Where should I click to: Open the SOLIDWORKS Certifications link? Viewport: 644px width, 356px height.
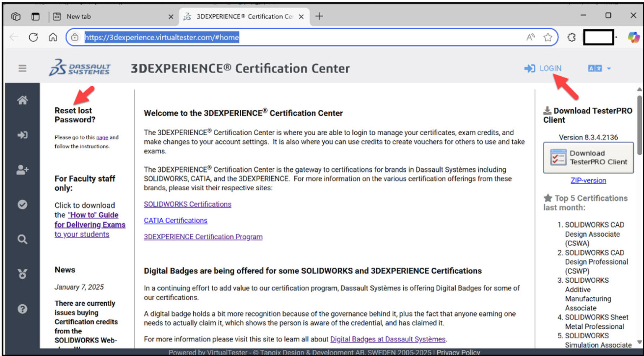click(187, 204)
